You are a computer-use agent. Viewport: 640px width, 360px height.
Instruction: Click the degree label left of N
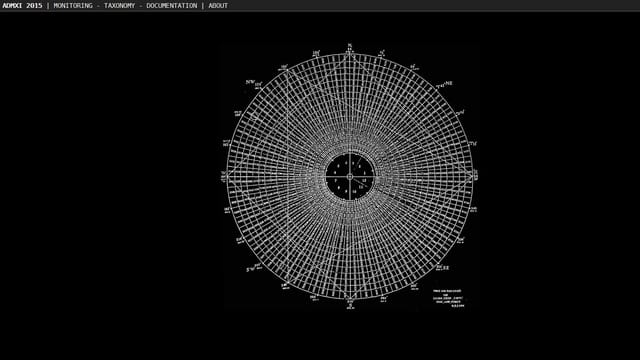click(x=316, y=53)
